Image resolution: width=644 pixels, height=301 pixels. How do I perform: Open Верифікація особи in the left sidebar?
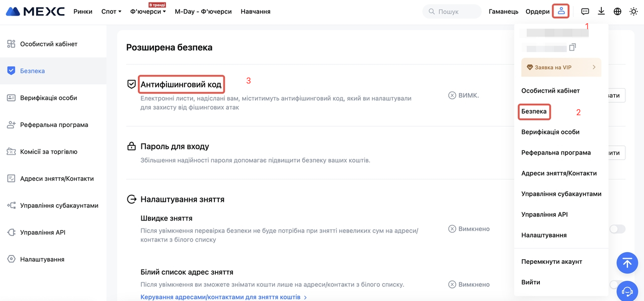(x=48, y=98)
